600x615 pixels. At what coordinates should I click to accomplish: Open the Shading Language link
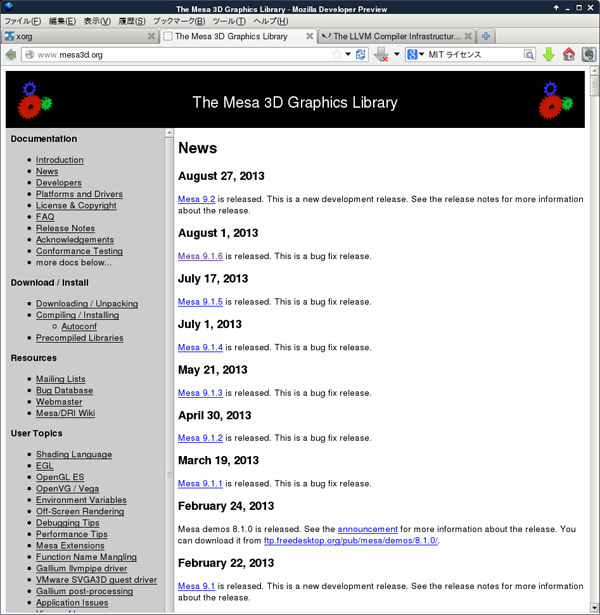74,454
